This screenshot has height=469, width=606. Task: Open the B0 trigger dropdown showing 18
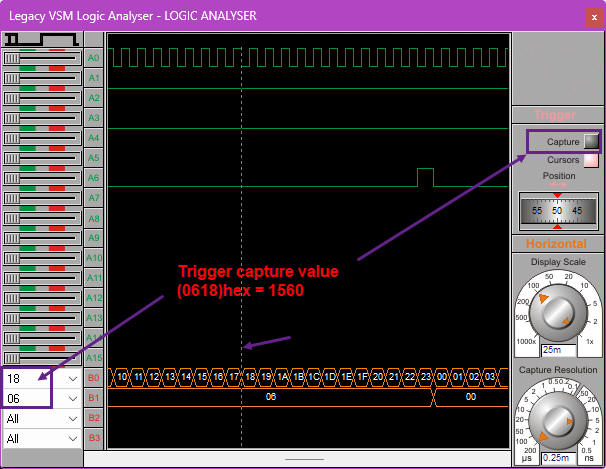(x=42, y=379)
